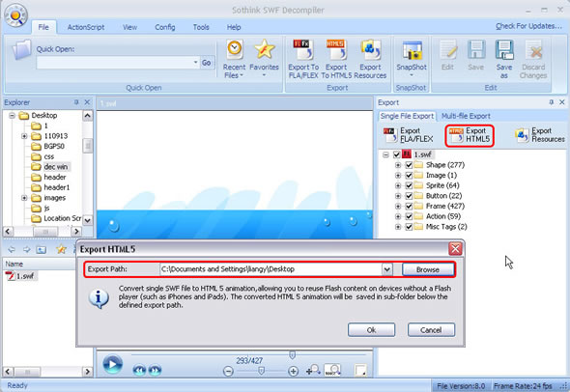Take a SnapShot using ribbon icon

coord(412,50)
